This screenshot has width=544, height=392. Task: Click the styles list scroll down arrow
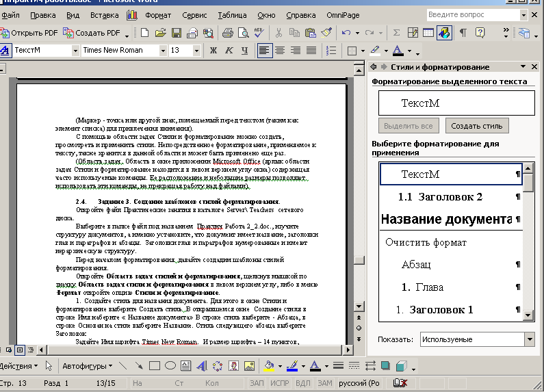(528, 315)
